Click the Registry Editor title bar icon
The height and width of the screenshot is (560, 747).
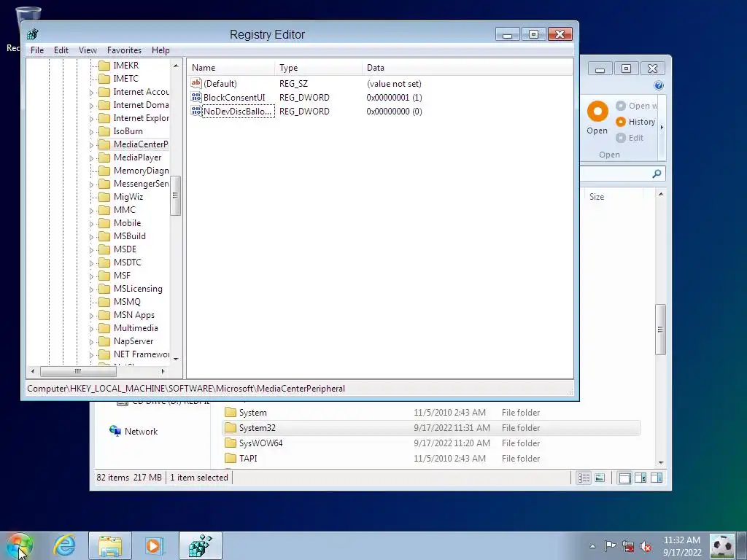coord(33,34)
